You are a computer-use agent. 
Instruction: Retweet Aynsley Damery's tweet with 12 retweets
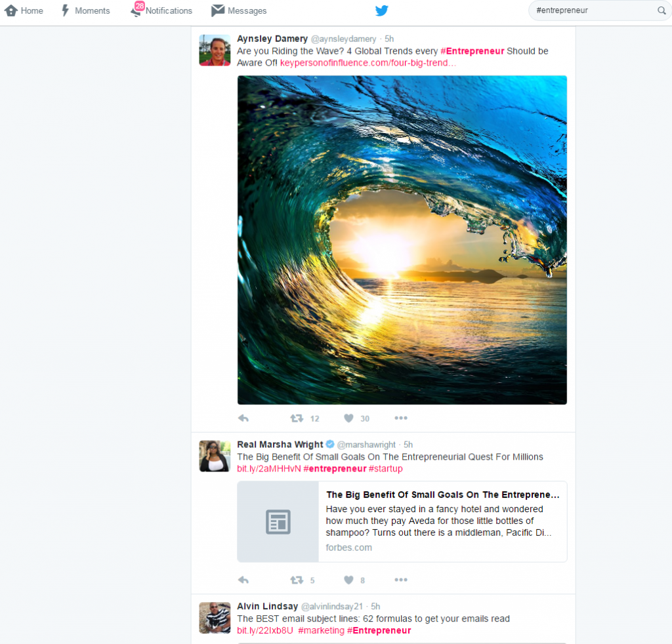pyautogui.click(x=304, y=418)
